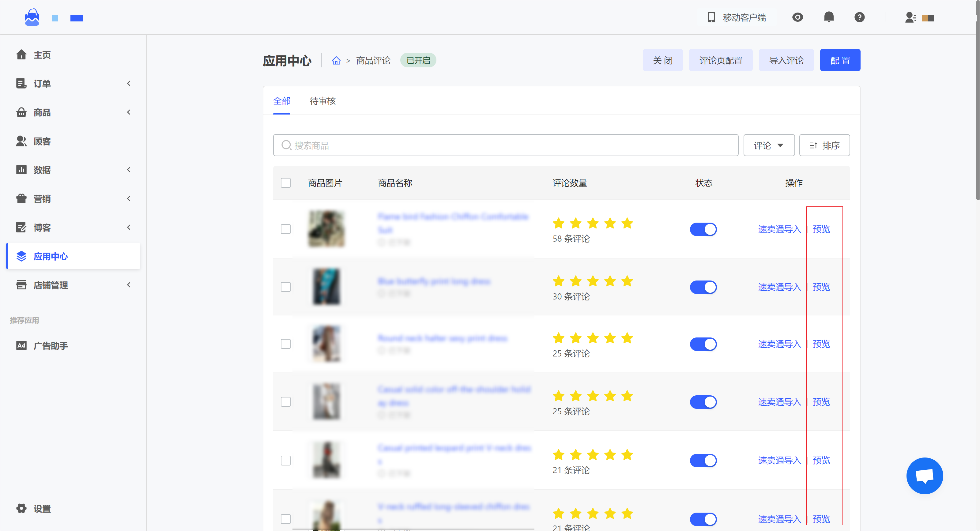This screenshot has width=980, height=531.
Task: Expand the 数据 menu chevron
Action: click(x=129, y=170)
